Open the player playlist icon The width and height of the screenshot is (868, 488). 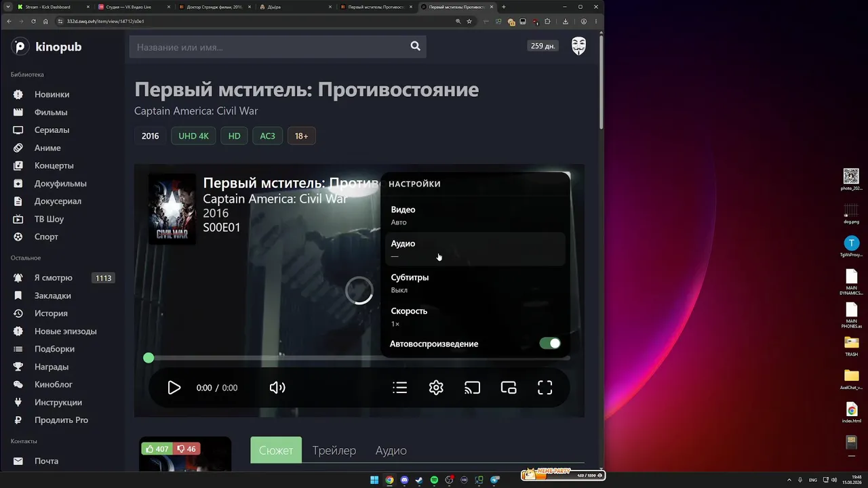400,388
